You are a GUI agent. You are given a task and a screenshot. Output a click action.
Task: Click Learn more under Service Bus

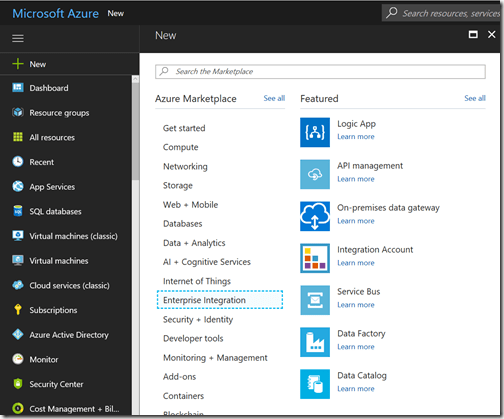point(356,305)
